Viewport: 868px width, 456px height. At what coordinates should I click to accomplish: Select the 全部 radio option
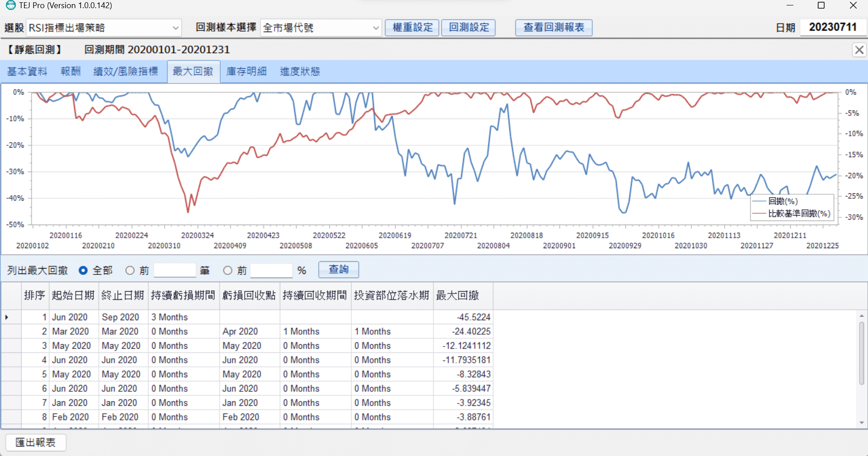(83, 270)
